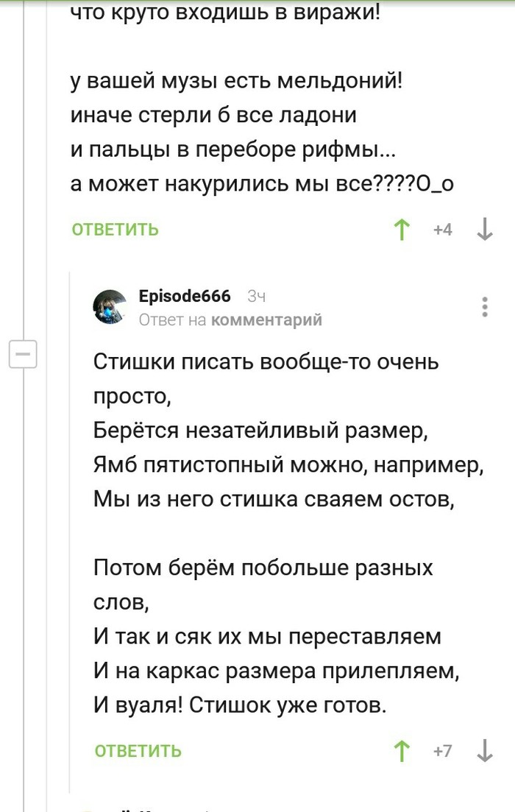Click the +7 rating counter
The width and height of the screenshot is (515, 812).
(443, 751)
